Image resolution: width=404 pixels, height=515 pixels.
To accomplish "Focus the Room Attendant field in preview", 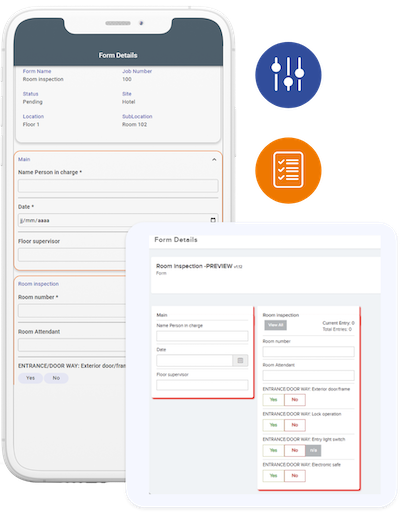I will click(x=308, y=375).
